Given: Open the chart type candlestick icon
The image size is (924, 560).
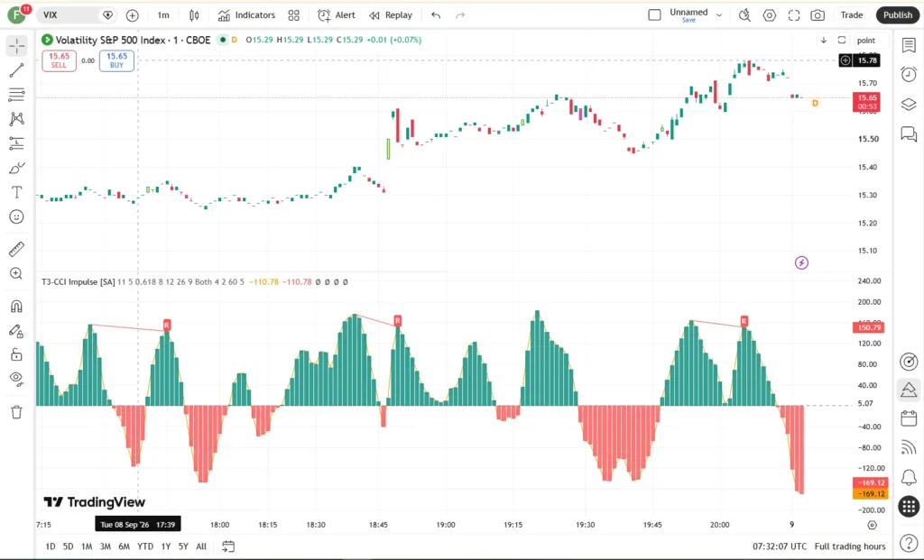Looking at the screenshot, I should coord(194,15).
